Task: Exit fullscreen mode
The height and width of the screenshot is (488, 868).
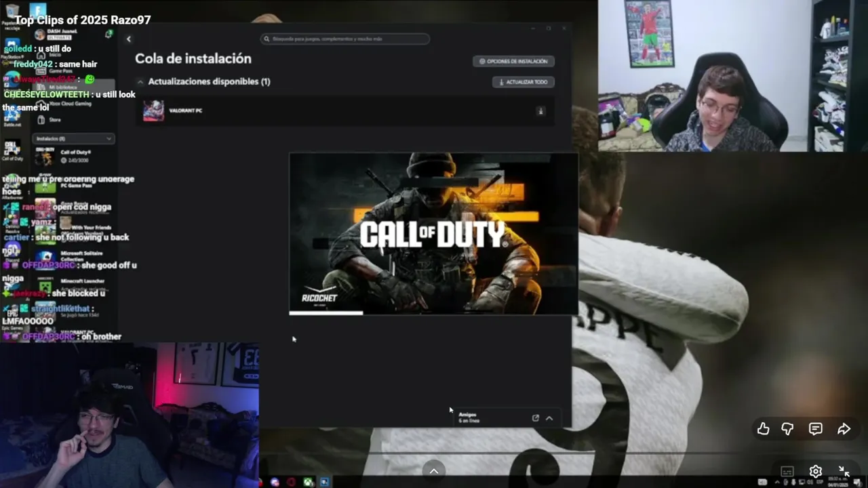Action: coord(844,471)
